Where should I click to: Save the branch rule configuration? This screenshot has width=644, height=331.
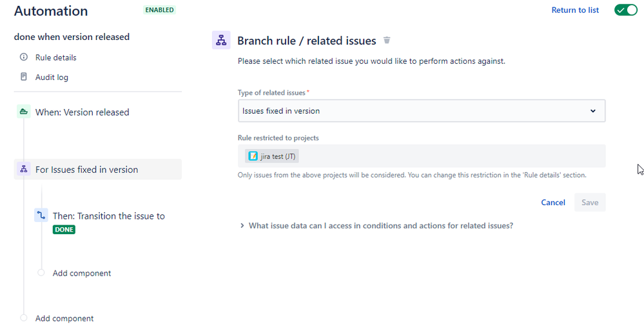tap(590, 203)
